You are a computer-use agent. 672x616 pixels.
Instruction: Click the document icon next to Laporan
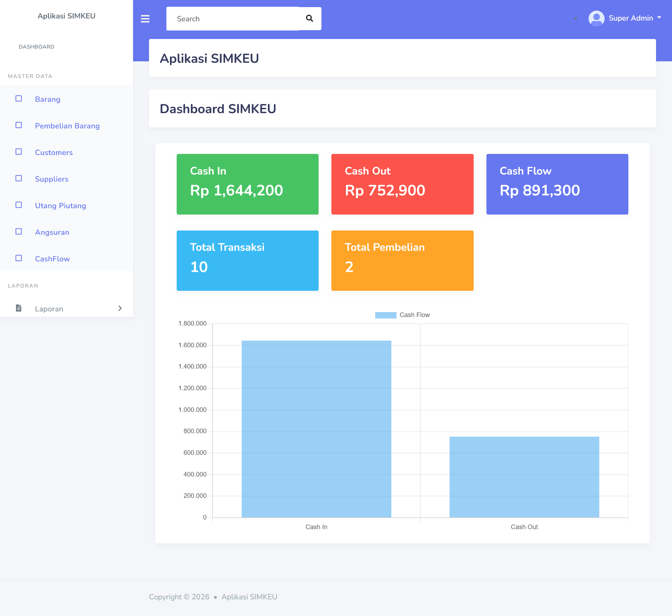click(19, 308)
